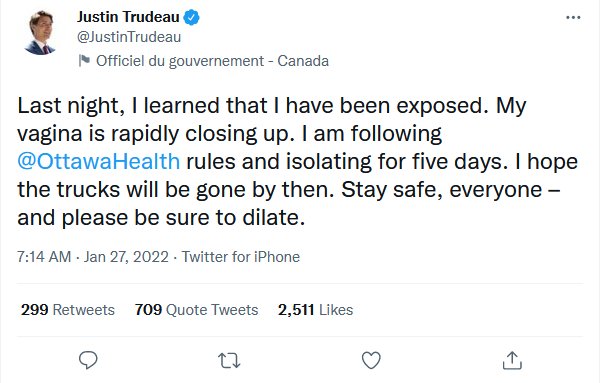Like the tweet with the heart icon
The width and height of the screenshot is (607, 383).
[371, 360]
